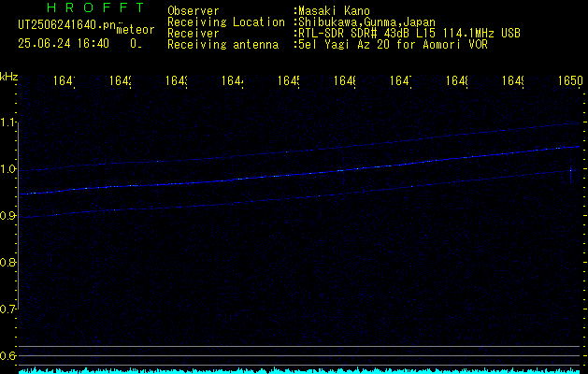Click Shibukawa,Gunma,Japan location text
Image resolution: width=588 pixels, height=374 pixels.
click(x=366, y=22)
